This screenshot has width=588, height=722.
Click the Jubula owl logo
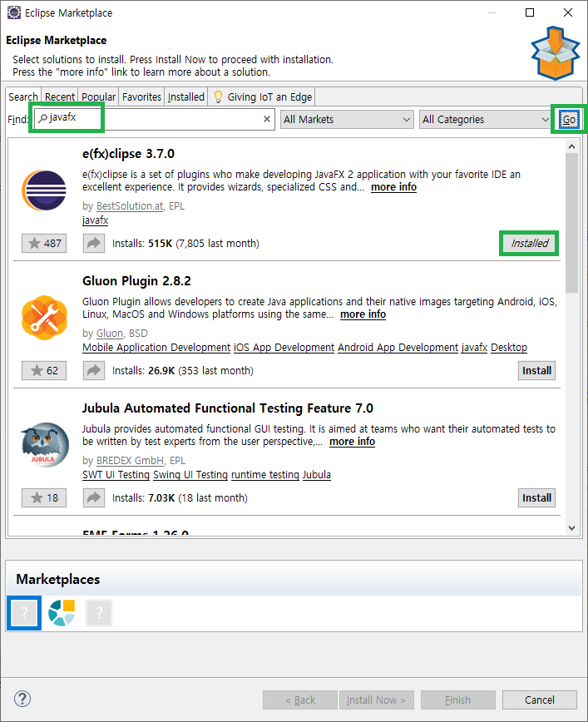pyautogui.click(x=44, y=445)
